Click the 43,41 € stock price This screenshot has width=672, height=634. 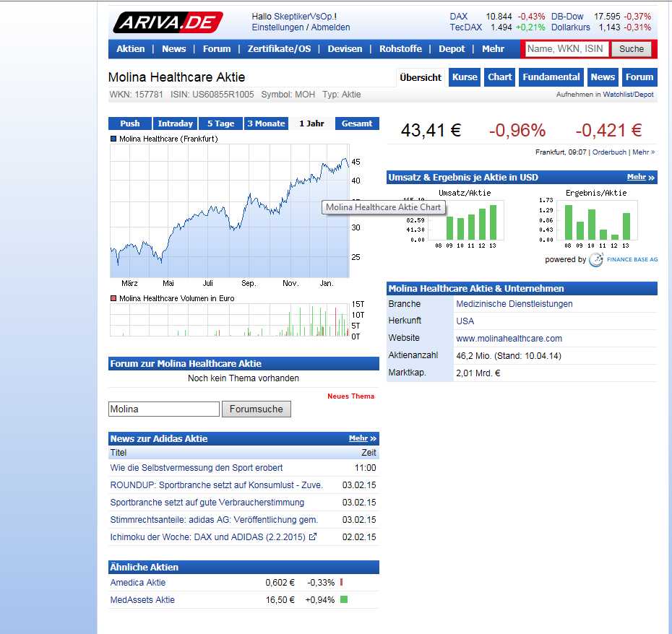point(431,130)
